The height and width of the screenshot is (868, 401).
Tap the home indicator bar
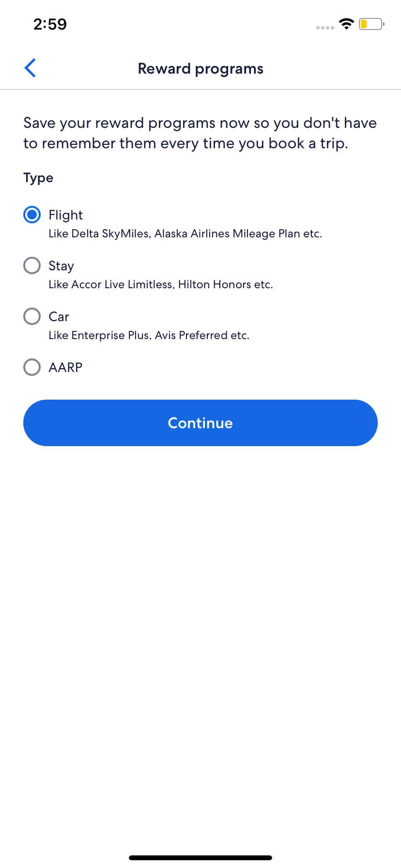pyautogui.click(x=200, y=858)
